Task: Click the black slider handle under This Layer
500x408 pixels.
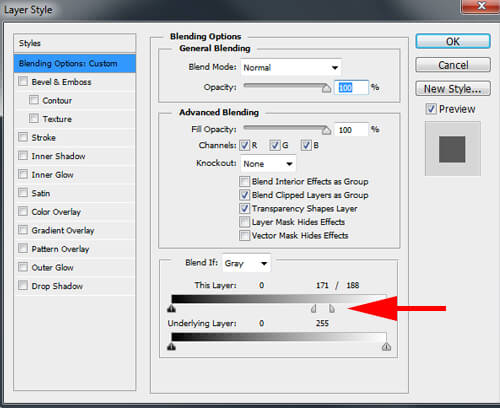Action: 171,309
